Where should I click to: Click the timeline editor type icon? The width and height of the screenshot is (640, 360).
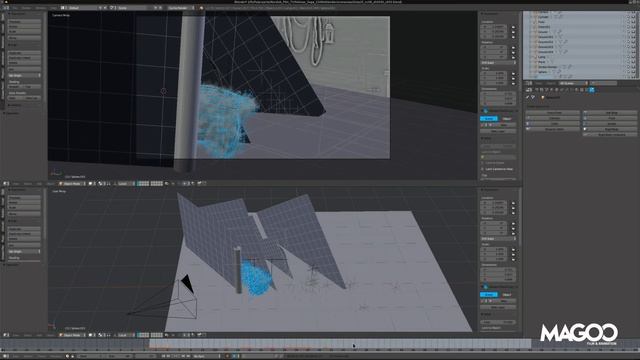click(x=5, y=356)
